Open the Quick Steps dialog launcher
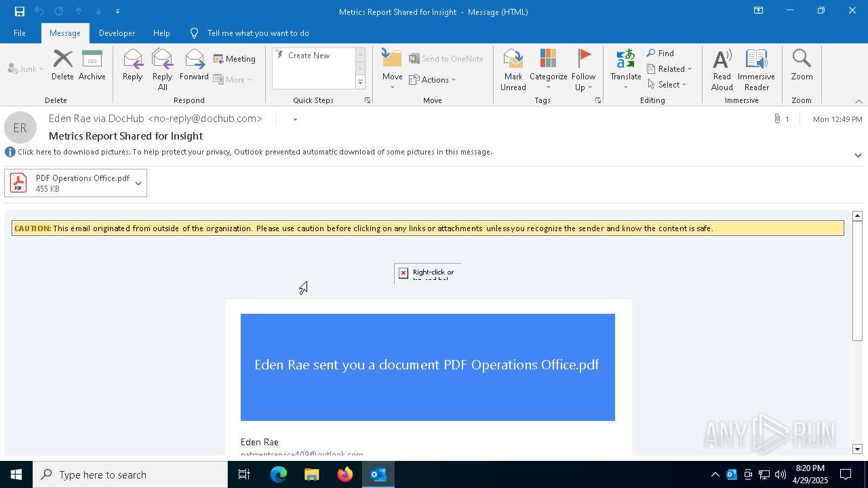Image resolution: width=868 pixels, height=488 pixels. pyautogui.click(x=368, y=100)
